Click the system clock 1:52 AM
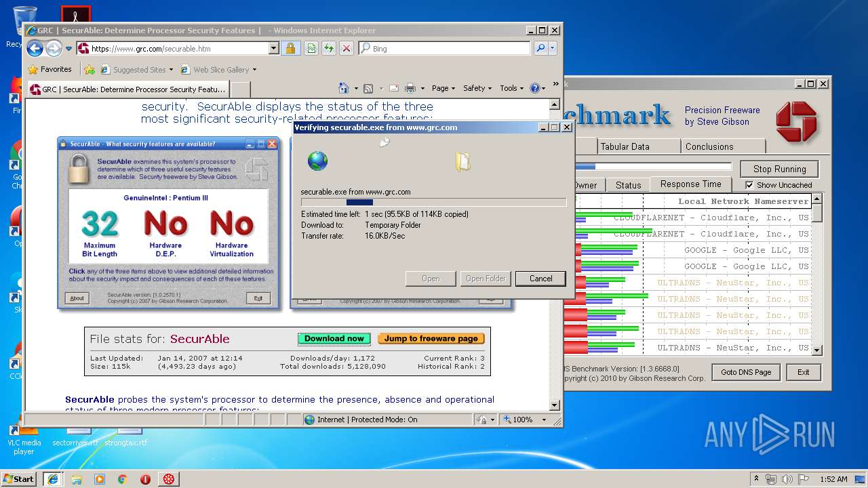The width and height of the screenshot is (868, 488). click(x=833, y=479)
